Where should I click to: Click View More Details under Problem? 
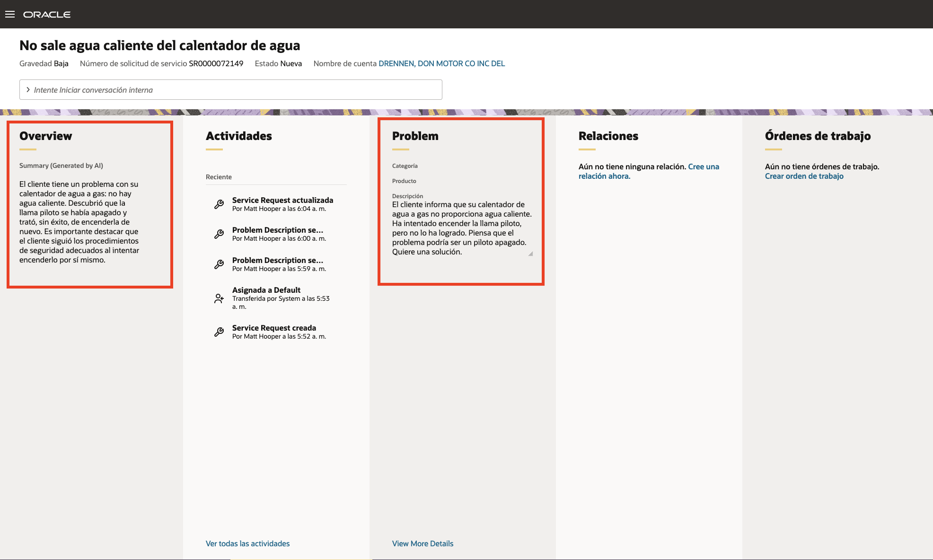[x=422, y=543]
